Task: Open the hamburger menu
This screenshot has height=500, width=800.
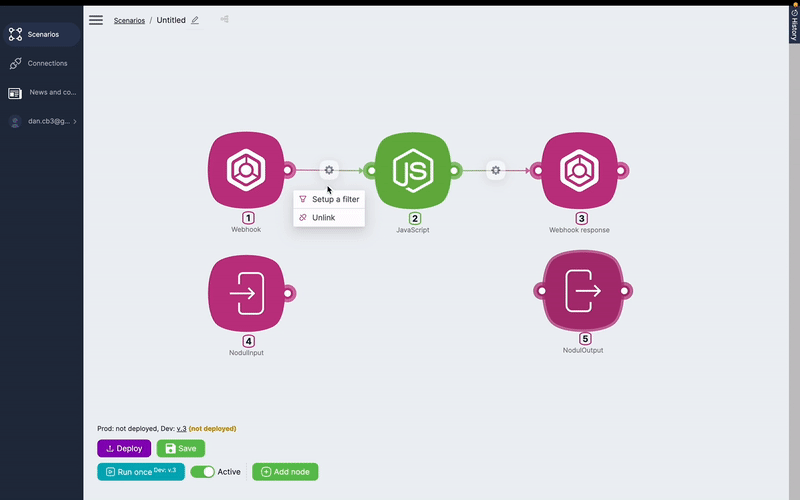Action: (x=96, y=20)
